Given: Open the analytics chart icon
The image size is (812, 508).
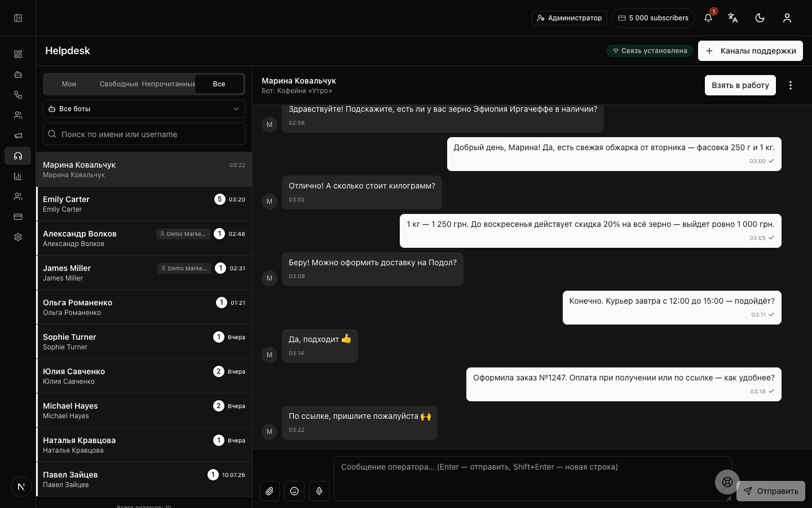Looking at the screenshot, I should click(x=18, y=176).
